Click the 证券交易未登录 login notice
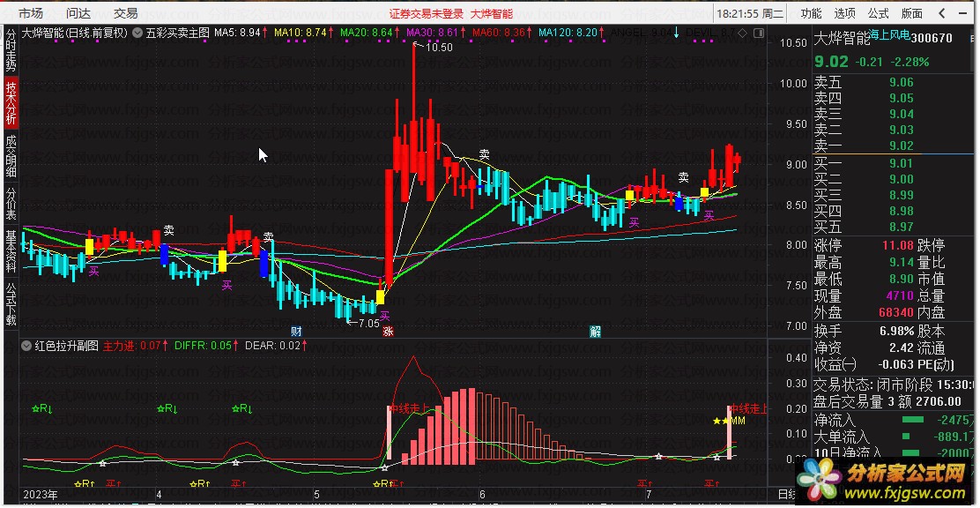 coord(427,14)
